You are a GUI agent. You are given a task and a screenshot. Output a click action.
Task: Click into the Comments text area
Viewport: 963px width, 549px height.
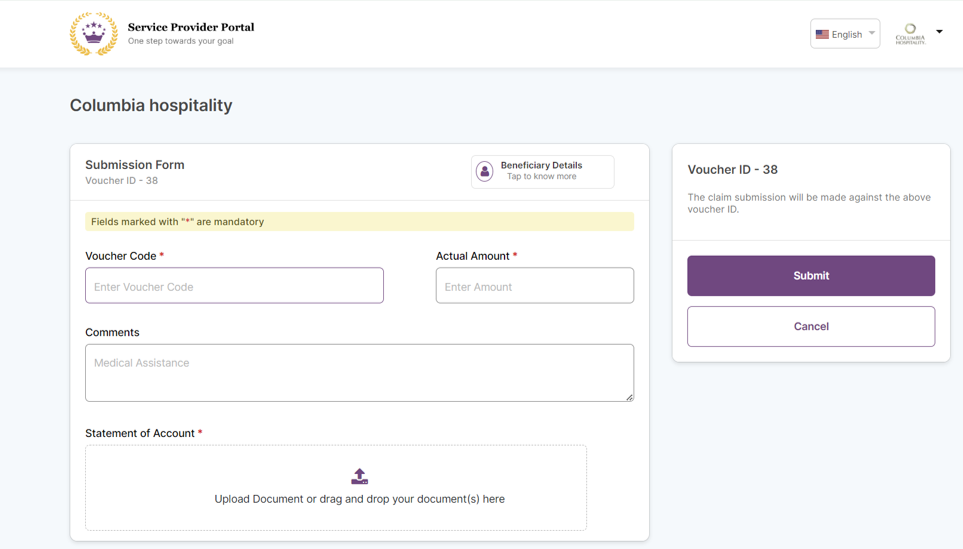(x=359, y=373)
